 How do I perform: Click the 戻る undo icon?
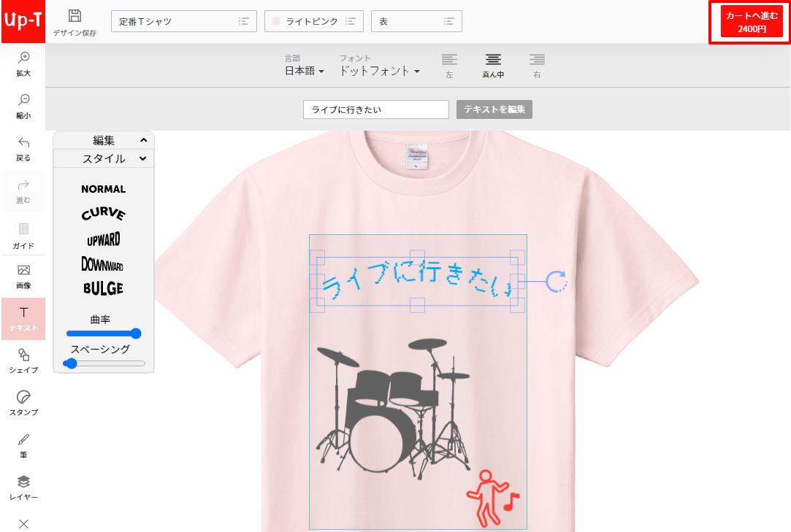(23, 147)
